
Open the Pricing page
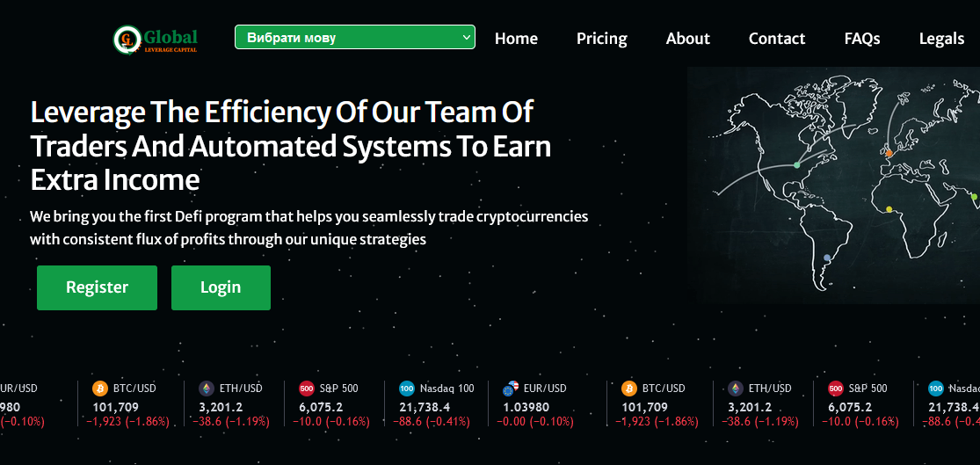tap(601, 39)
